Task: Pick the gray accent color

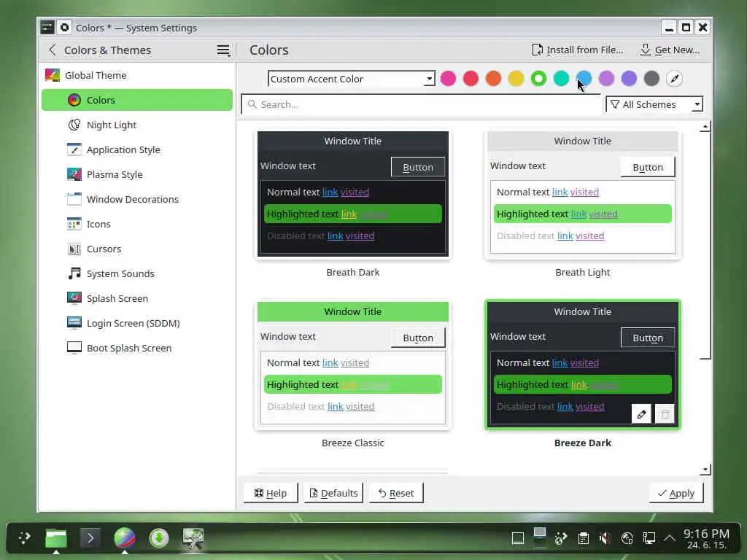Action: tap(651, 79)
